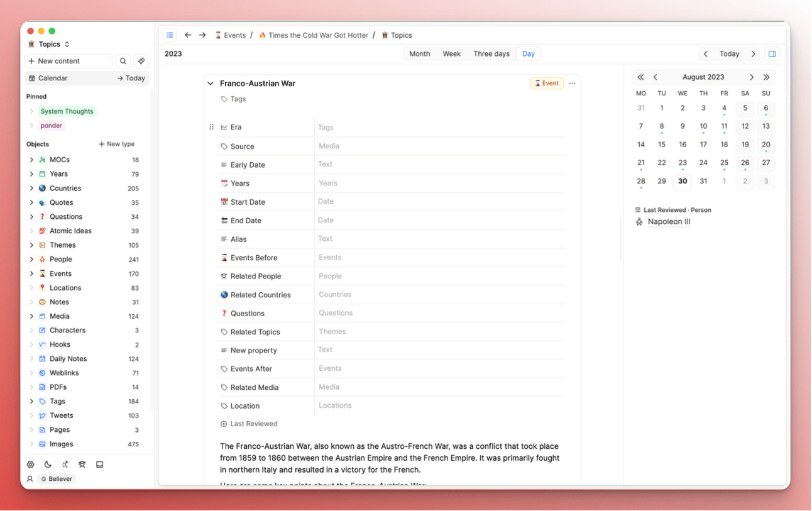Go to next day in calendar header

pyautogui.click(x=754, y=54)
